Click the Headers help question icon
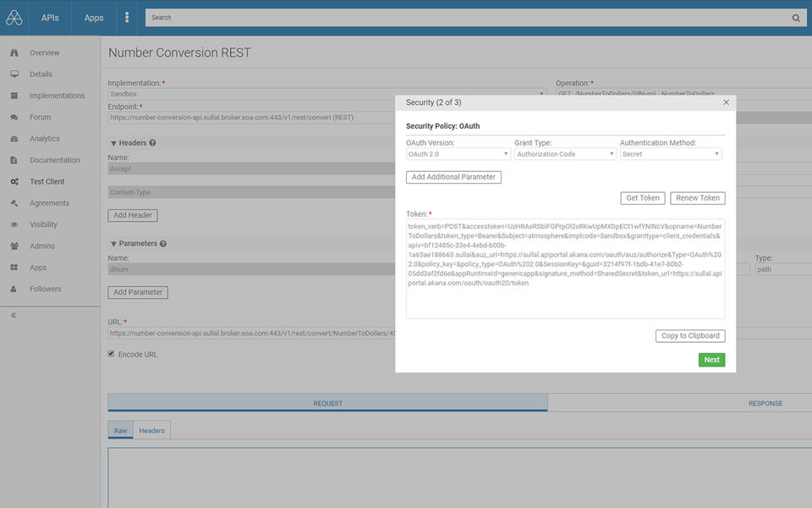 tap(152, 142)
